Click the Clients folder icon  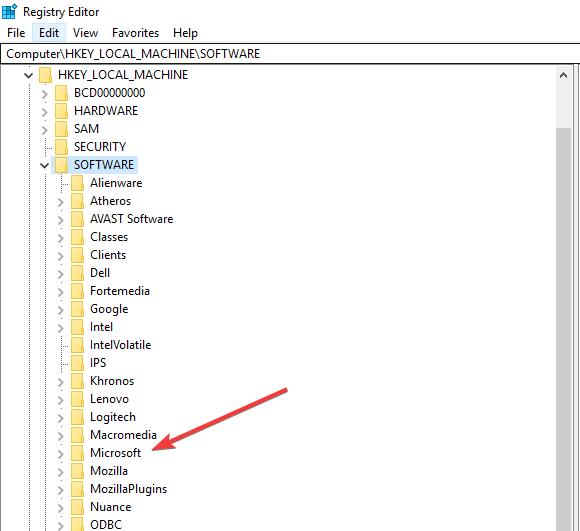point(77,255)
